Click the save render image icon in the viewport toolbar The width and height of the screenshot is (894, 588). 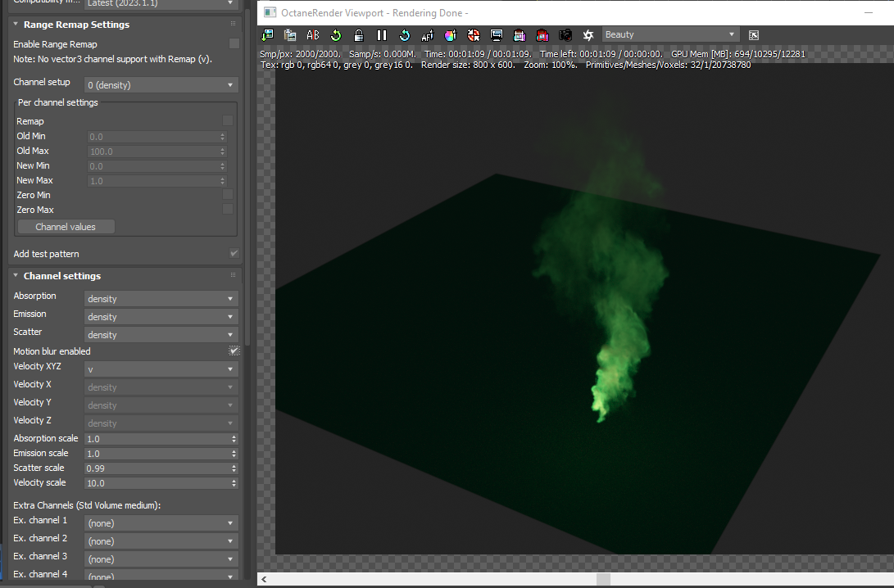tap(267, 35)
